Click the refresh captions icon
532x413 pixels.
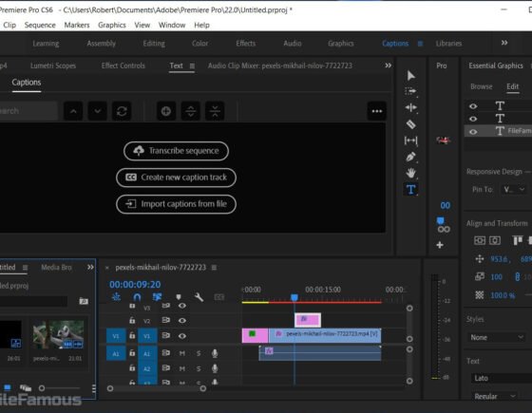pos(122,111)
